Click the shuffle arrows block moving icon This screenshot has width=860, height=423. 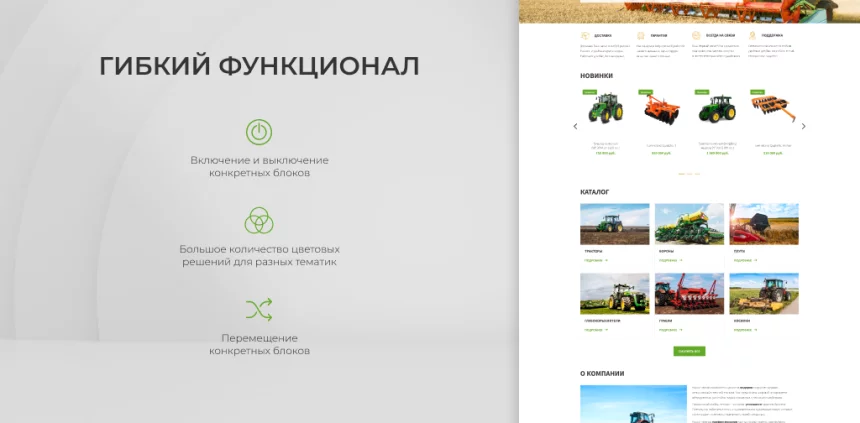pos(259,309)
